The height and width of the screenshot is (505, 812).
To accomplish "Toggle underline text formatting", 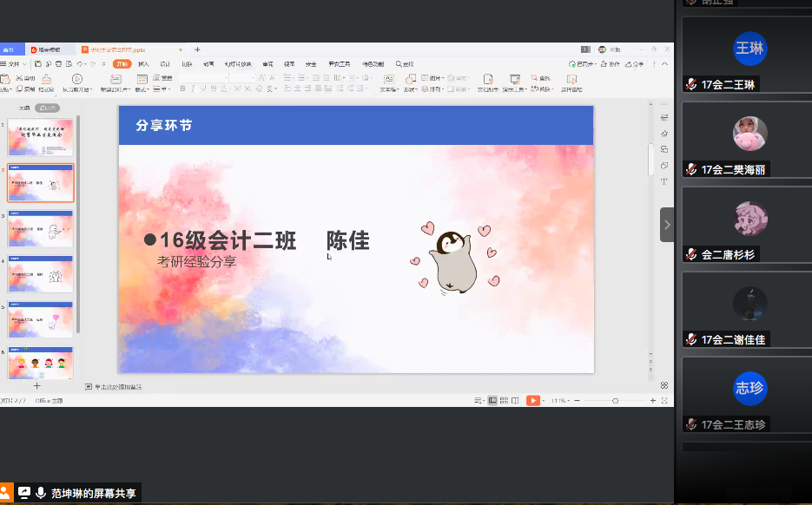I will point(205,89).
